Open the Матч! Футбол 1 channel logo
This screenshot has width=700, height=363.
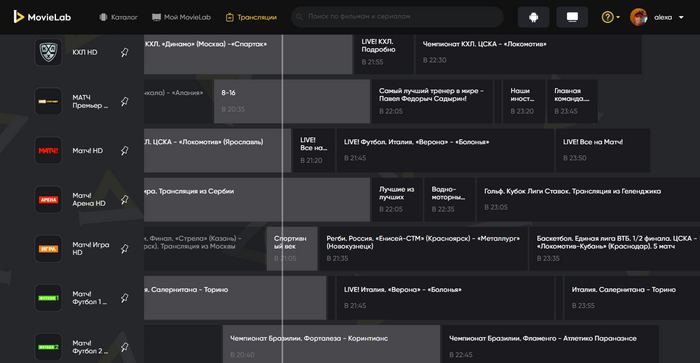pyautogui.click(x=48, y=298)
